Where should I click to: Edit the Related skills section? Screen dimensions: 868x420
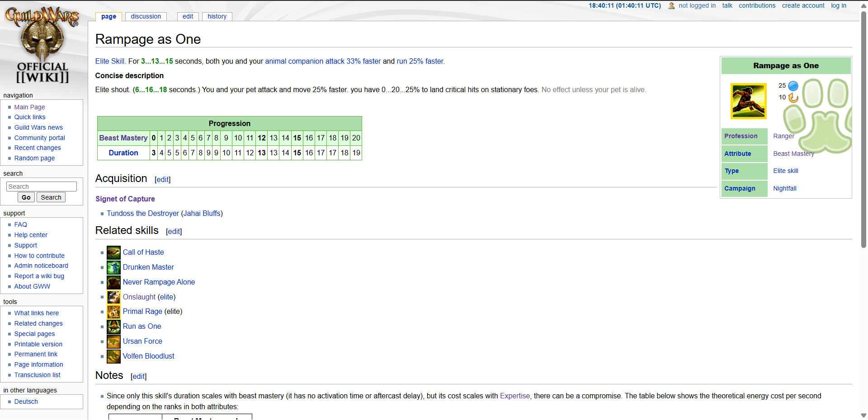[174, 231]
